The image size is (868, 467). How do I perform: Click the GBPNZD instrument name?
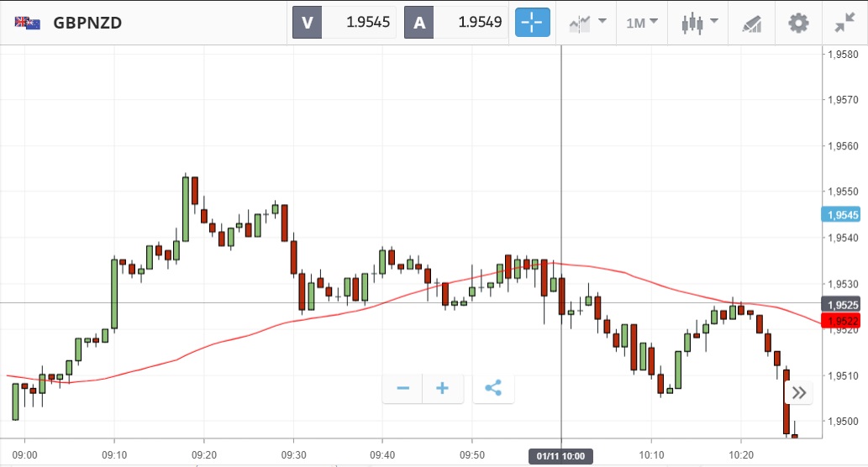coord(87,23)
